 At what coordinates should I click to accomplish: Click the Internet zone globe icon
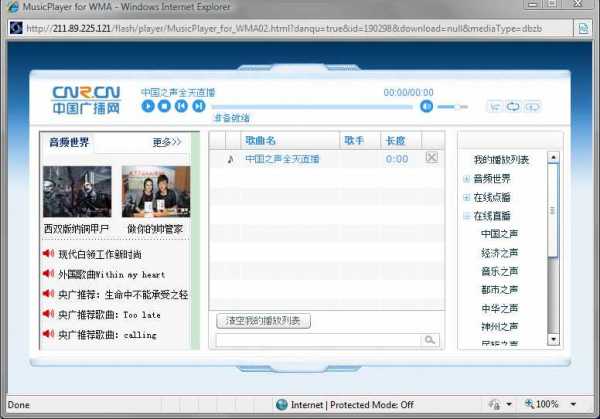coord(282,404)
